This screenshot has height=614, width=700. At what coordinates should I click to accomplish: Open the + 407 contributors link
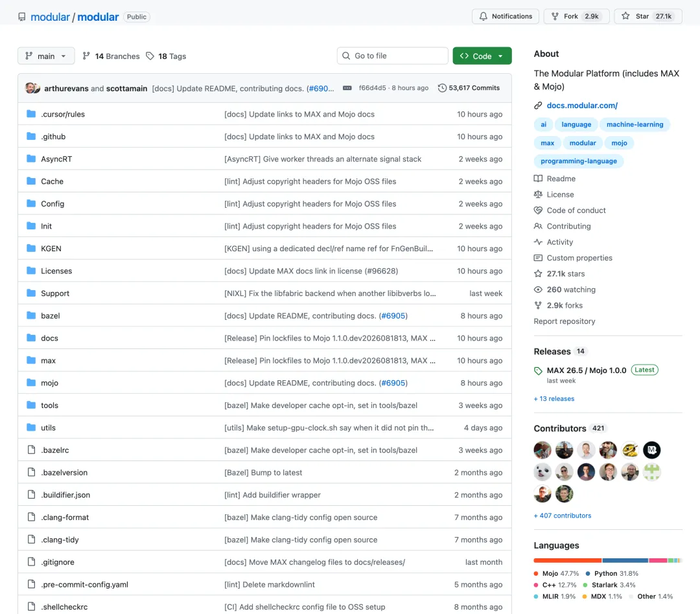(563, 516)
